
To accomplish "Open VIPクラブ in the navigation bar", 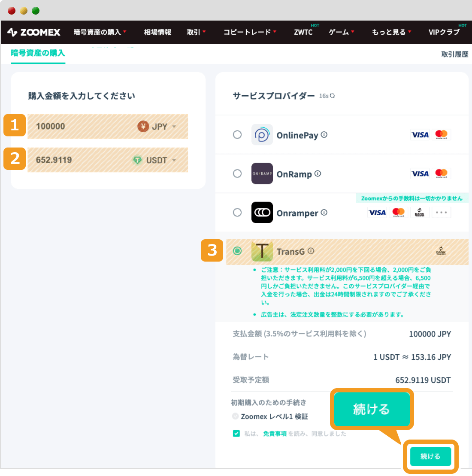I will [x=444, y=32].
